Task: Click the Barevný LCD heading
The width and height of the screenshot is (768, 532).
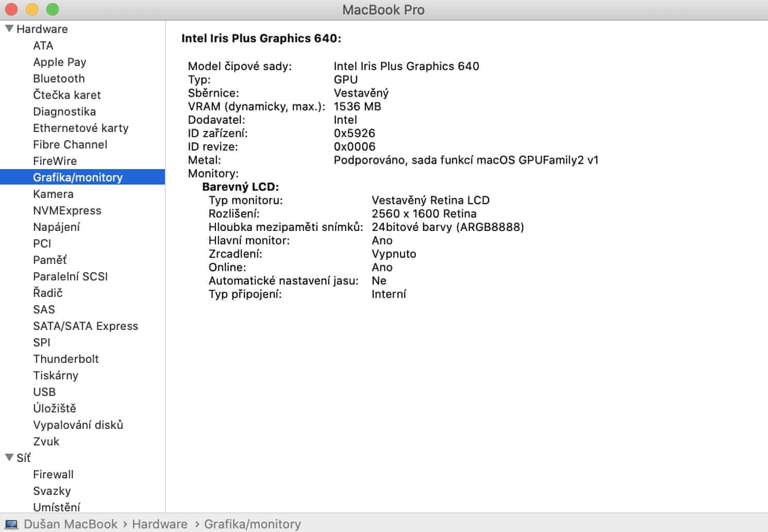Action: tap(241, 187)
